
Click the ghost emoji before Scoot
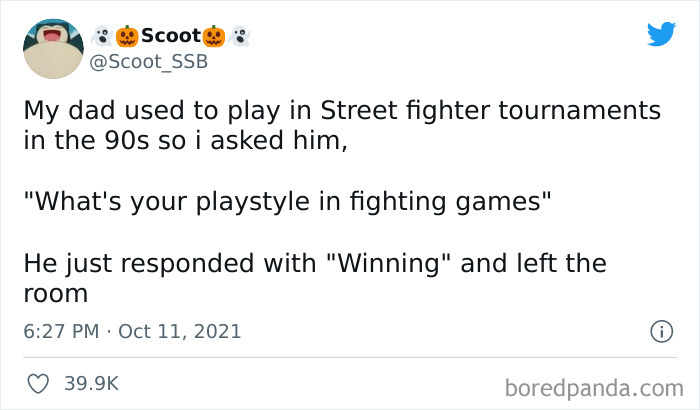[x=99, y=36]
